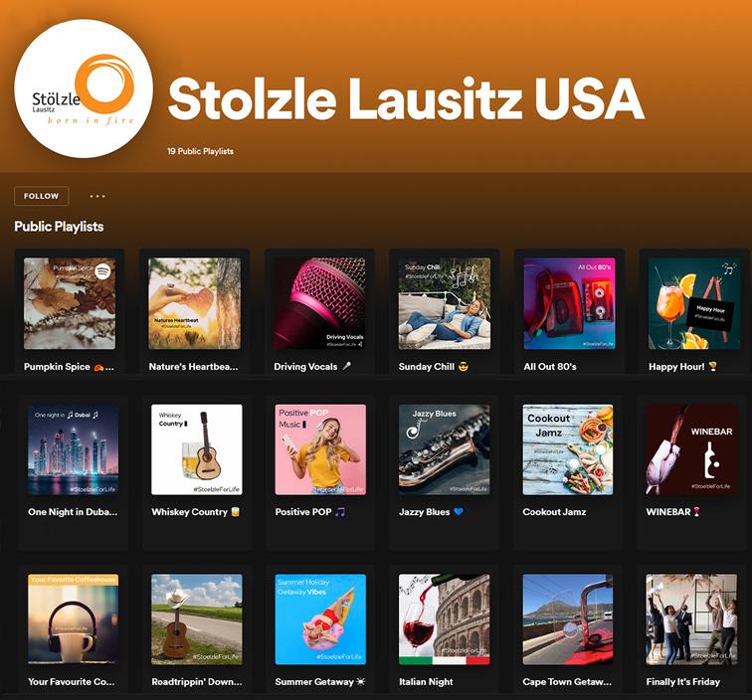Open the three-dot more options menu

(x=97, y=196)
